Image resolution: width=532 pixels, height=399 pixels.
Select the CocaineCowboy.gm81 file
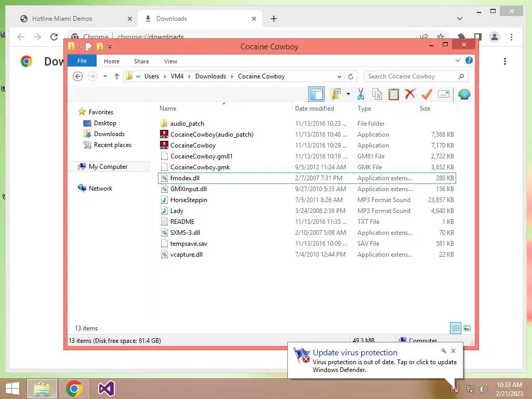point(201,156)
